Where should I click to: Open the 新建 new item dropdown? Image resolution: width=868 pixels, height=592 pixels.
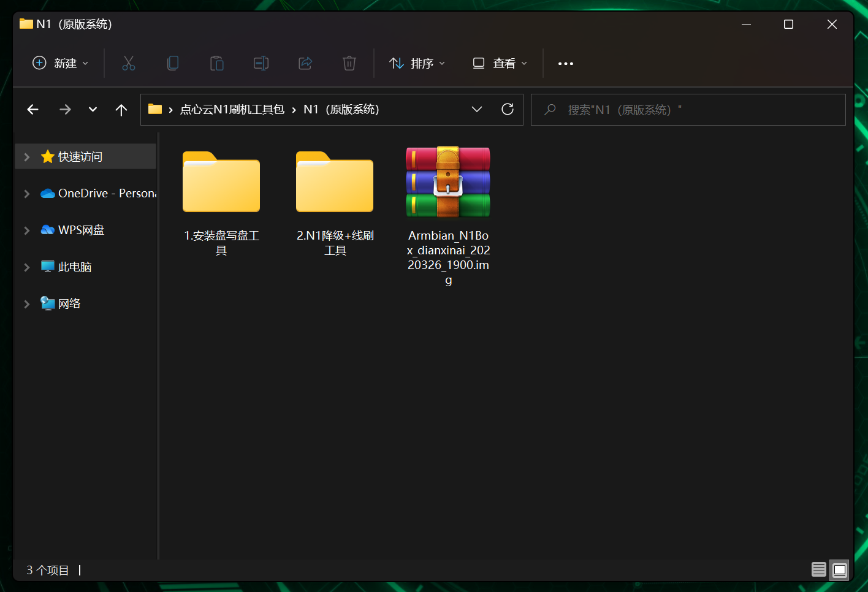tap(60, 63)
